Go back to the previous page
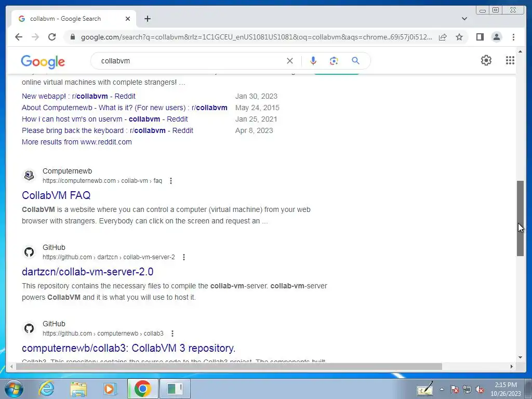Viewport: 532px width, 399px height. click(19, 37)
